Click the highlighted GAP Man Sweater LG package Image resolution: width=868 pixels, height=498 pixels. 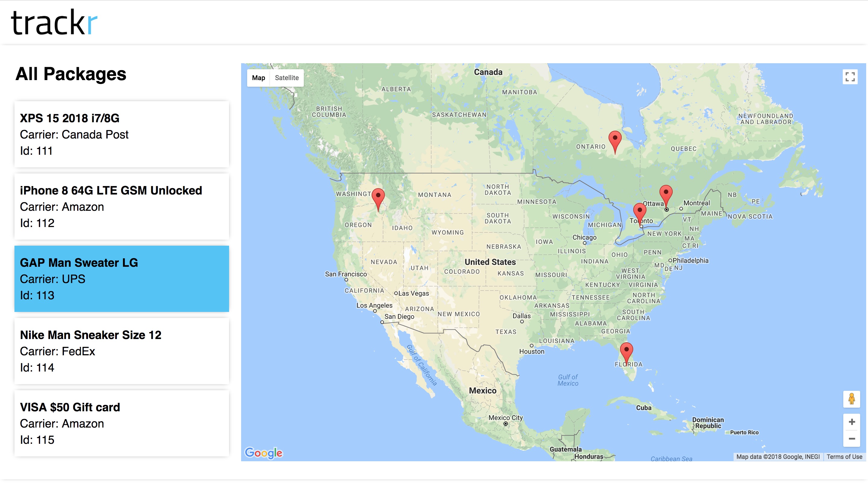point(121,279)
